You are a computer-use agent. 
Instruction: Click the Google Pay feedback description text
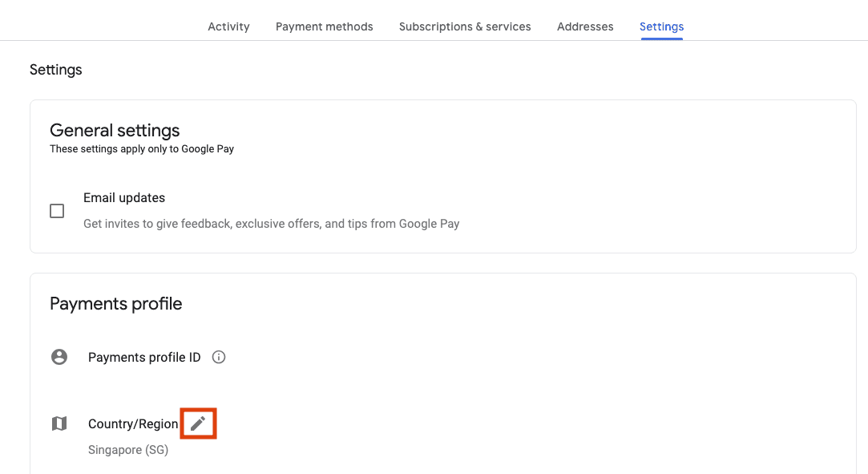[272, 223]
